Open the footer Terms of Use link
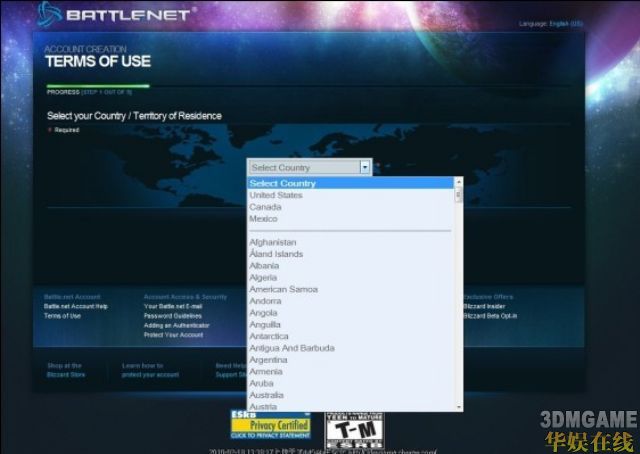This screenshot has height=454, width=640. click(62, 316)
